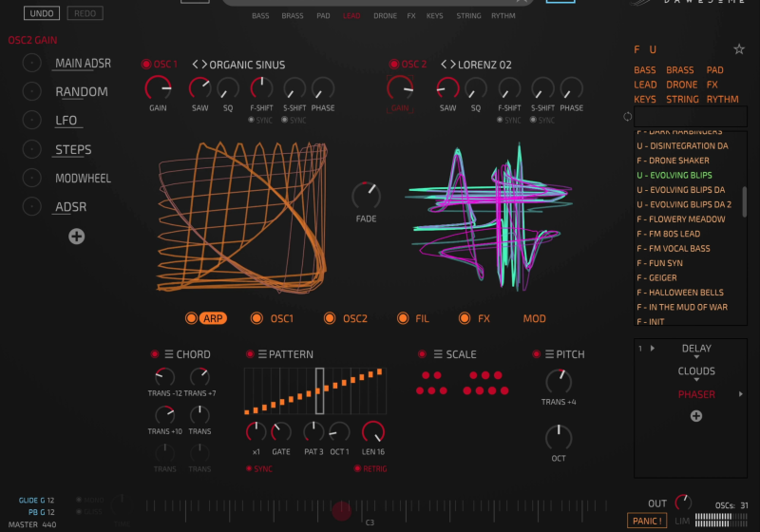Toggle OSC 1 power button
Screen dimensions: 760x532
coord(145,64)
